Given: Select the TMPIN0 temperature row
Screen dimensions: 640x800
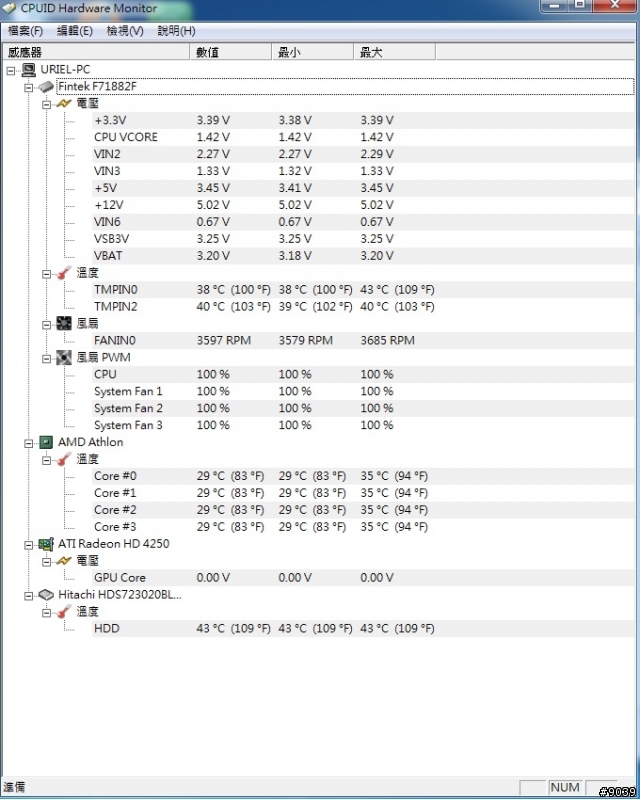Looking at the screenshot, I should pyautogui.click(x=363, y=290).
